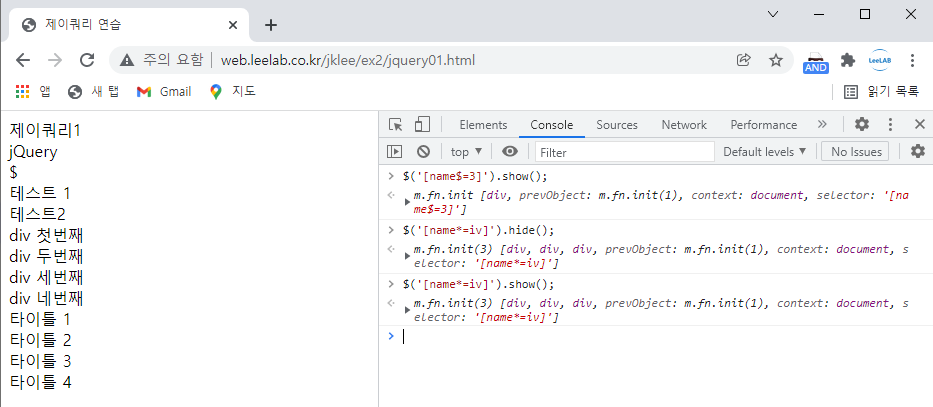The image size is (933, 407).
Task: Clear console with the ban icon
Action: click(x=423, y=152)
